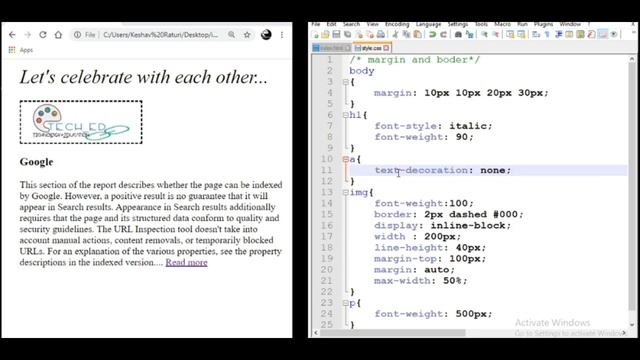Click the page heading Let's celebrate with each other
The width and height of the screenshot is (640, 360).
pyautogui.click(x=144, y=77)
